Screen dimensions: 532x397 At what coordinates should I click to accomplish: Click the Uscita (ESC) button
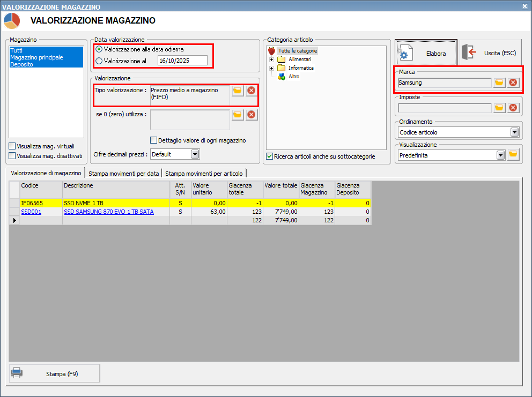tap(491, 53)
